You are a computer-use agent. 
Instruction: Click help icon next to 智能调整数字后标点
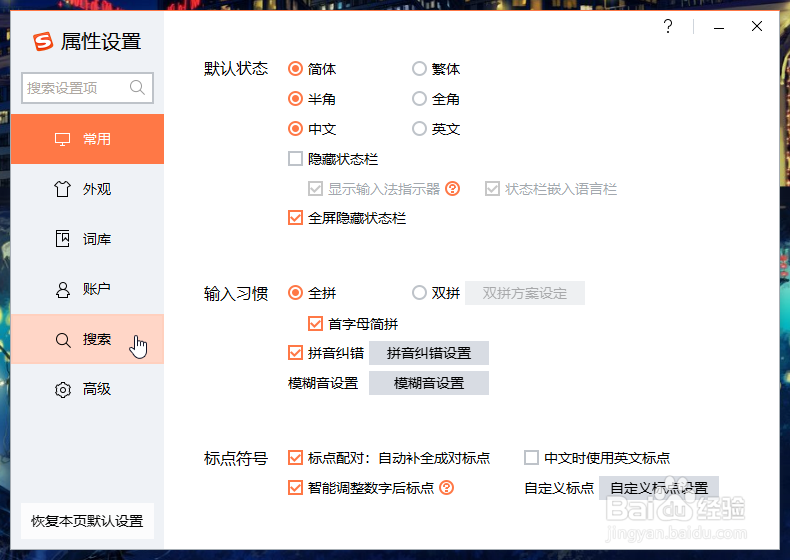coord(446,487)
